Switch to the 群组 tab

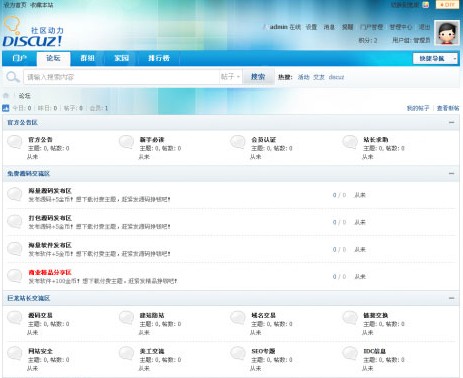coord(87,58)
